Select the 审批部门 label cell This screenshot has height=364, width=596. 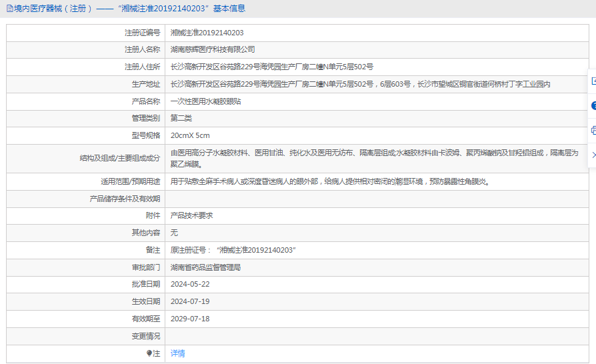pyautogui.click(x=85, y=267)
